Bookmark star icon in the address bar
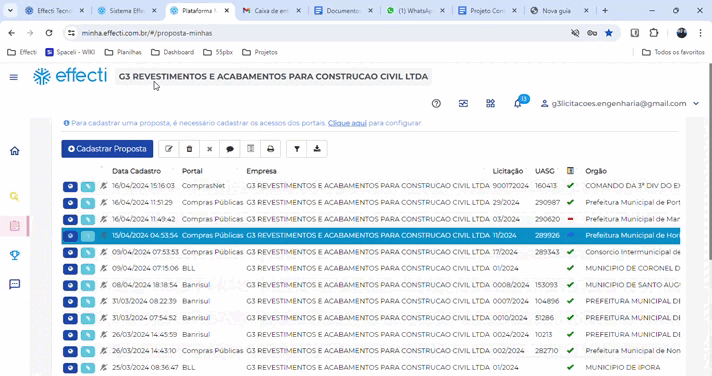Screen dimensions: 712x376 pyautogui.click(x=609, y=33)
